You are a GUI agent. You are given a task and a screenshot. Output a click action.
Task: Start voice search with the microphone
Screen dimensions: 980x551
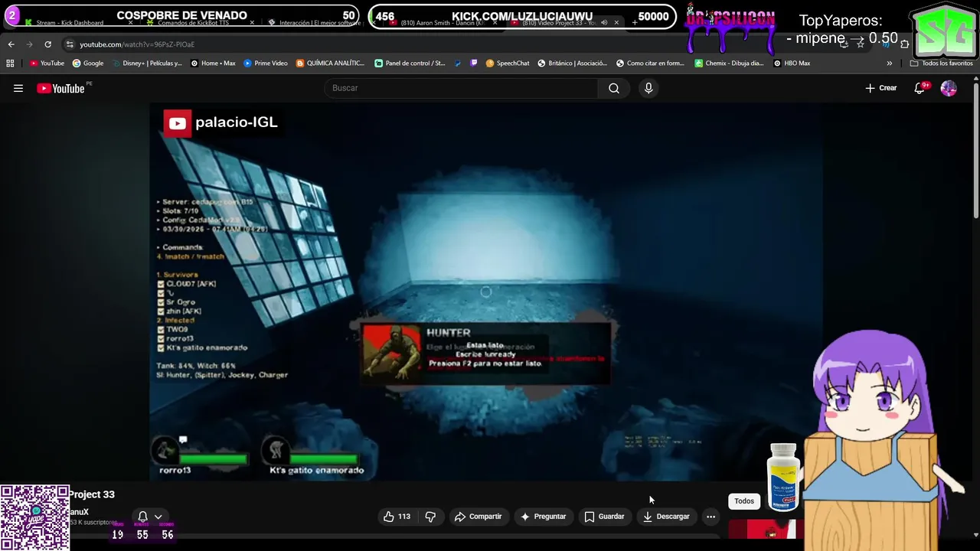coord(648,88)
